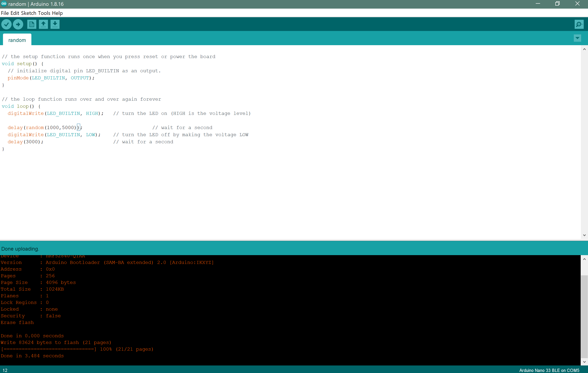Click console scrollbar up arrow
588x373 pixels.
[x=584, y=259]
